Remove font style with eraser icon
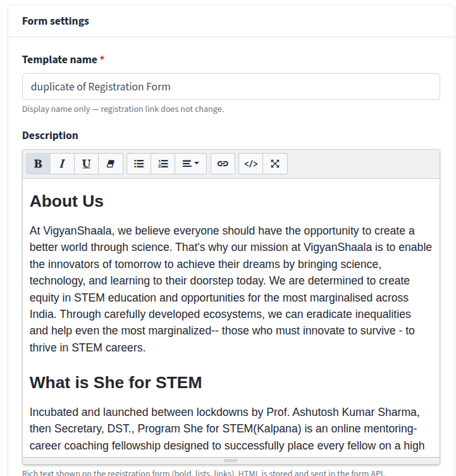Viewport: 456px width, 476px height. tap(111, 164)
